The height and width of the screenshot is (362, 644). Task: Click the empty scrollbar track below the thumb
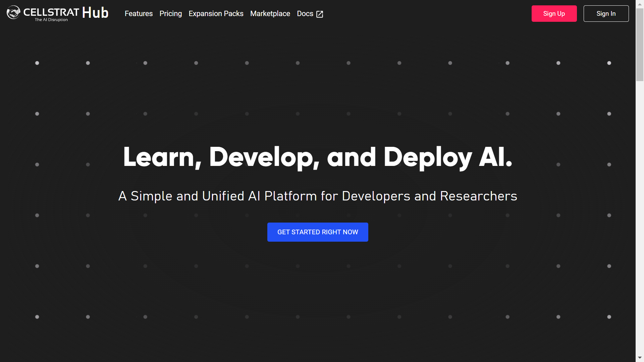640,218
